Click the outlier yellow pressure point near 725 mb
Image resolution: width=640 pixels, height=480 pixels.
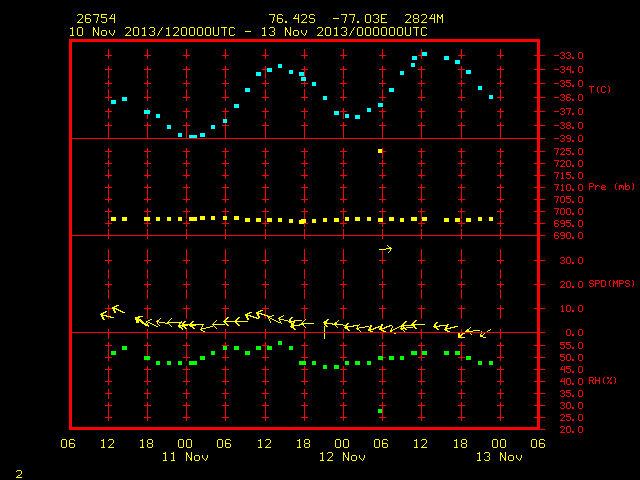point(380,151)
